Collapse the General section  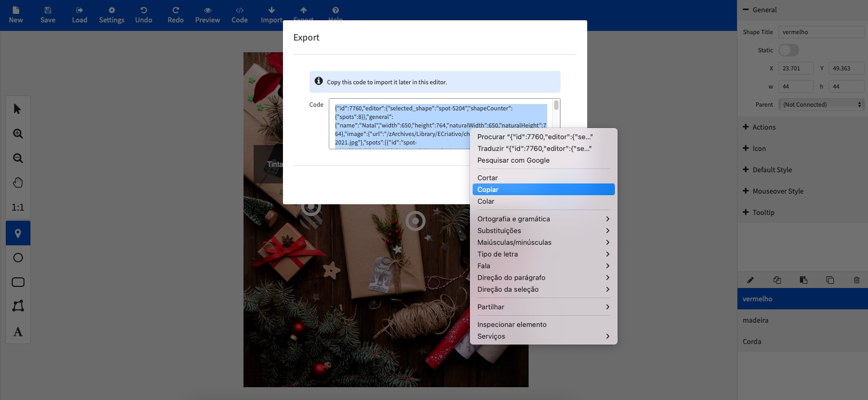(802, 10)
